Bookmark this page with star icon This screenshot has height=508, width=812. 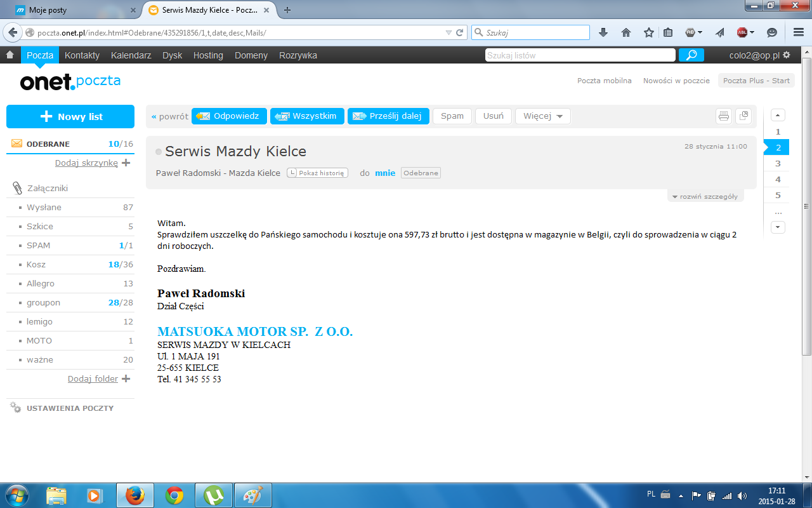[648, 32]
